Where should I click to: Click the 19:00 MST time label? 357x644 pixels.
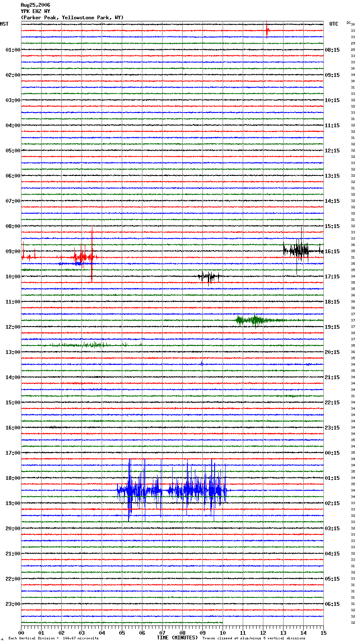tap(13, 503)
